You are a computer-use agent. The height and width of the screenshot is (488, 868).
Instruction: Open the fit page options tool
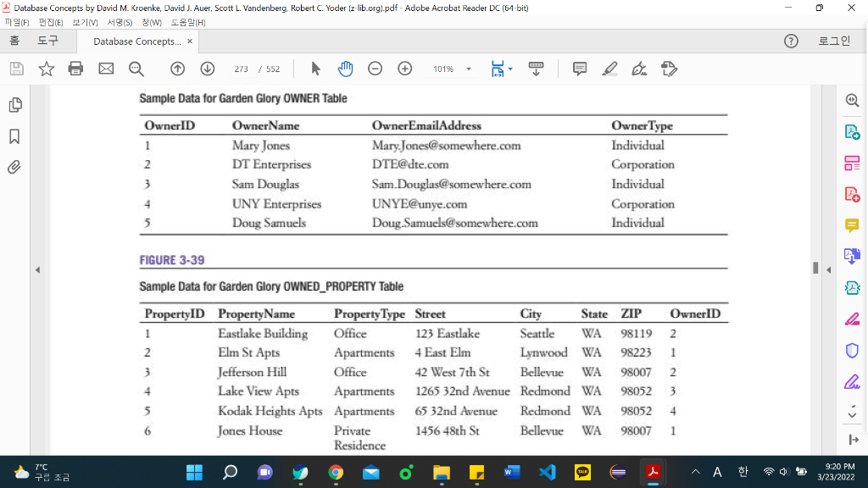[498, 69]
